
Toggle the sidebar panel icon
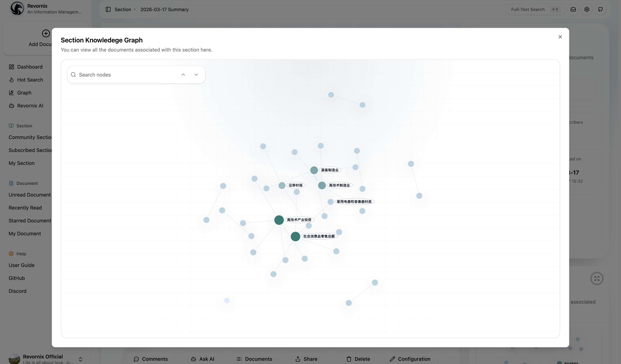pos(108,9)
